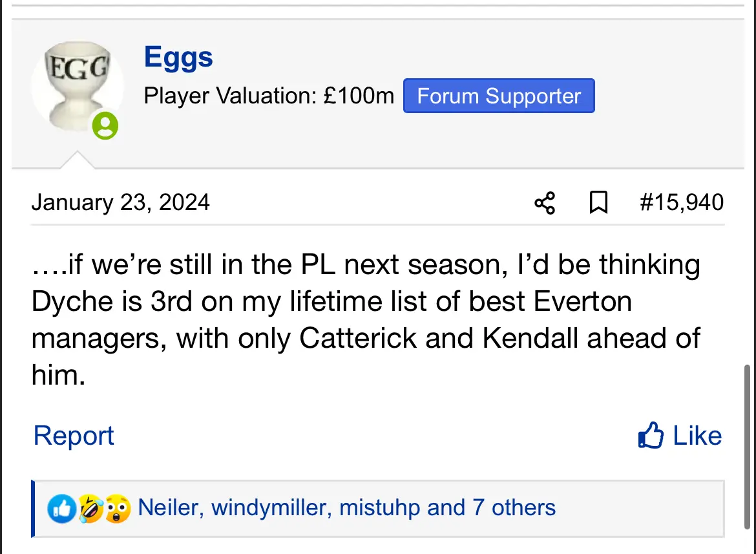Click the blue thumbs-up reaction emoji
The width and height of the screenshot is (756, 554).
click(x=61, y=509)
